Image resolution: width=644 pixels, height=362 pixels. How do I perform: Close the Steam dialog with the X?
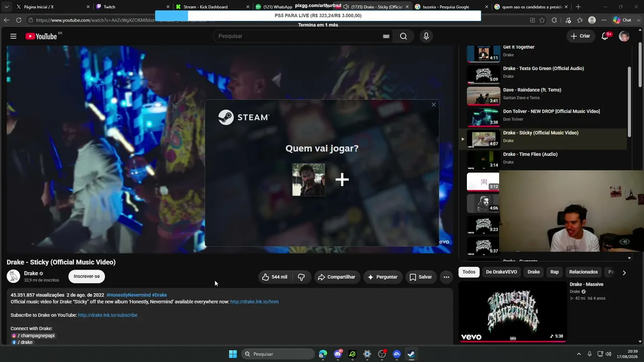coord(434,105)
